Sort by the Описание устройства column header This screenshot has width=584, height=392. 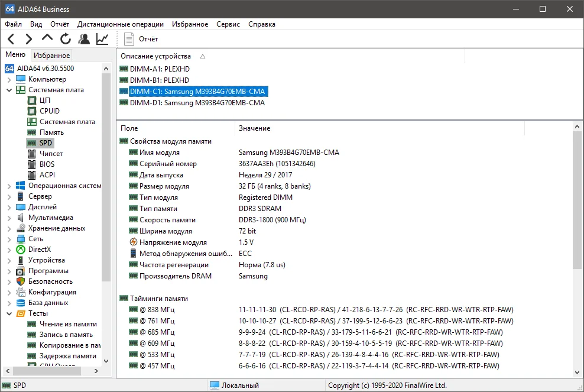click(x=155, y=56)
